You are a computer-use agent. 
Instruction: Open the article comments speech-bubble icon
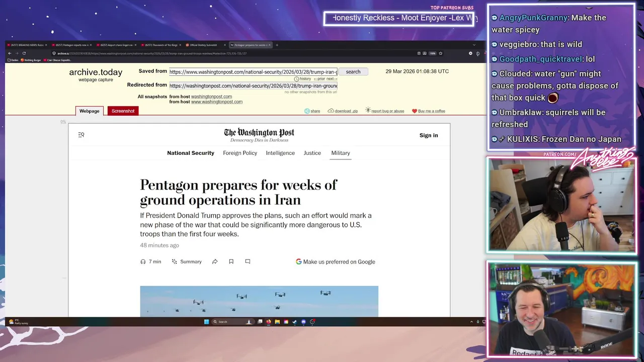[248, 261]
